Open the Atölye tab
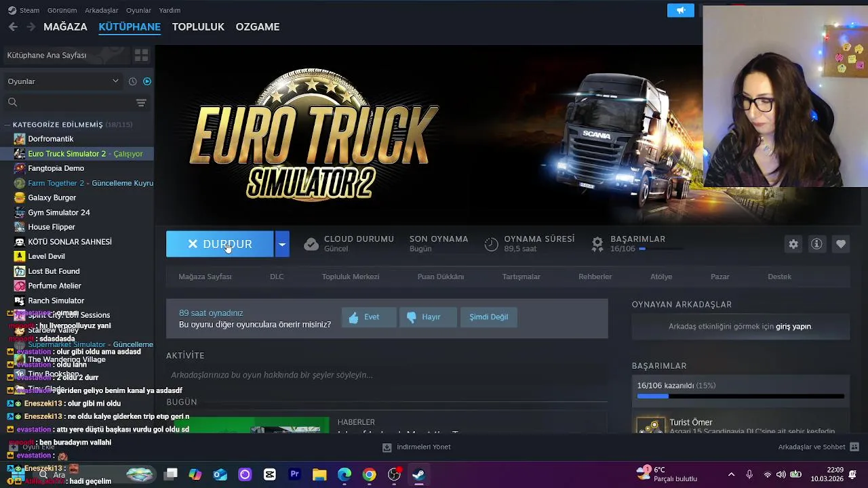The height and width of the screenshot is (488, 868). click(x=661, y=277)
